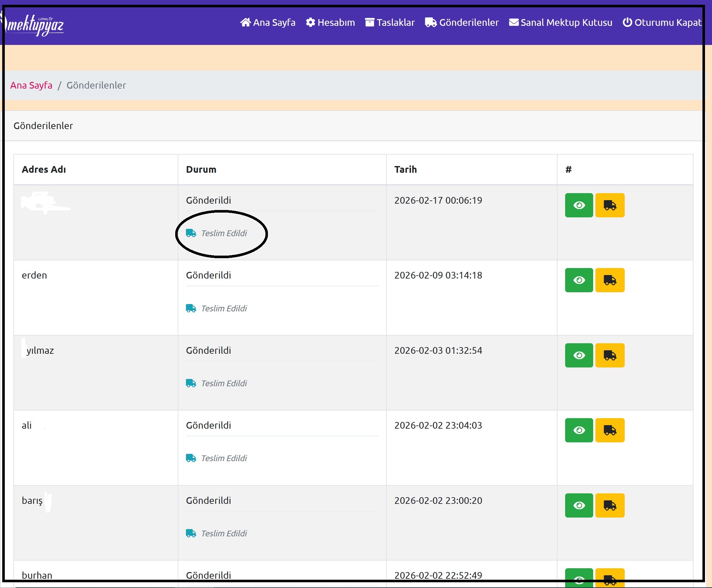Click yellow tracking button in barış row
This screenshot has height=588, width=712.
[x=609, y=505]
